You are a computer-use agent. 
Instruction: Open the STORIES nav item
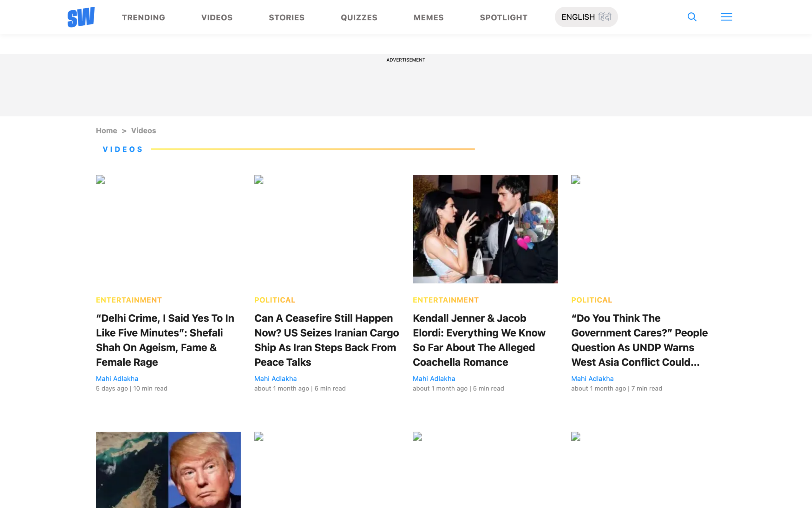pos(286,17)
